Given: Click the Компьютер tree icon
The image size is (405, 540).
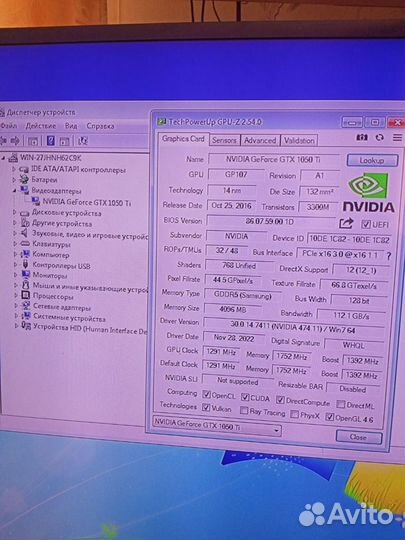Looking at the screenshot, I should tap(25, 254).
